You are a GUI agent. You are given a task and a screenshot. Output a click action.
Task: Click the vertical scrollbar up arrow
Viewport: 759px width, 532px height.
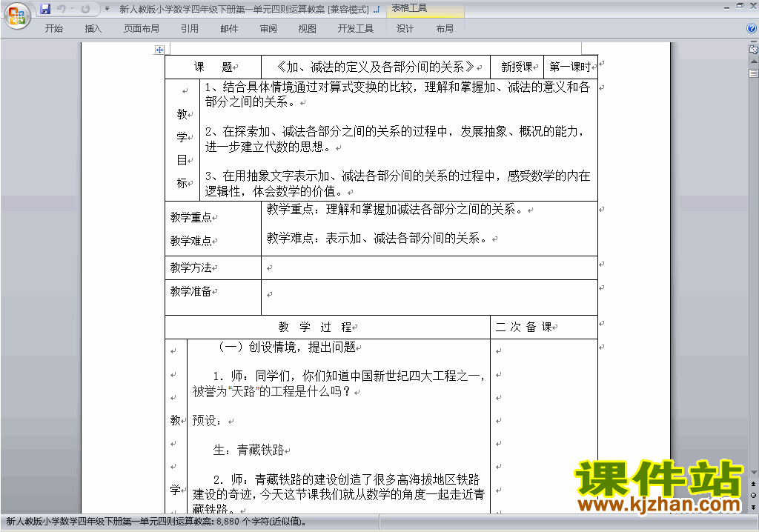coord(754,61)
